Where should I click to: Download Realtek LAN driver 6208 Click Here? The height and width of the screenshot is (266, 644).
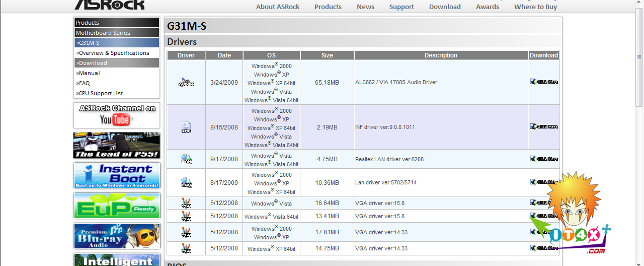544,159
